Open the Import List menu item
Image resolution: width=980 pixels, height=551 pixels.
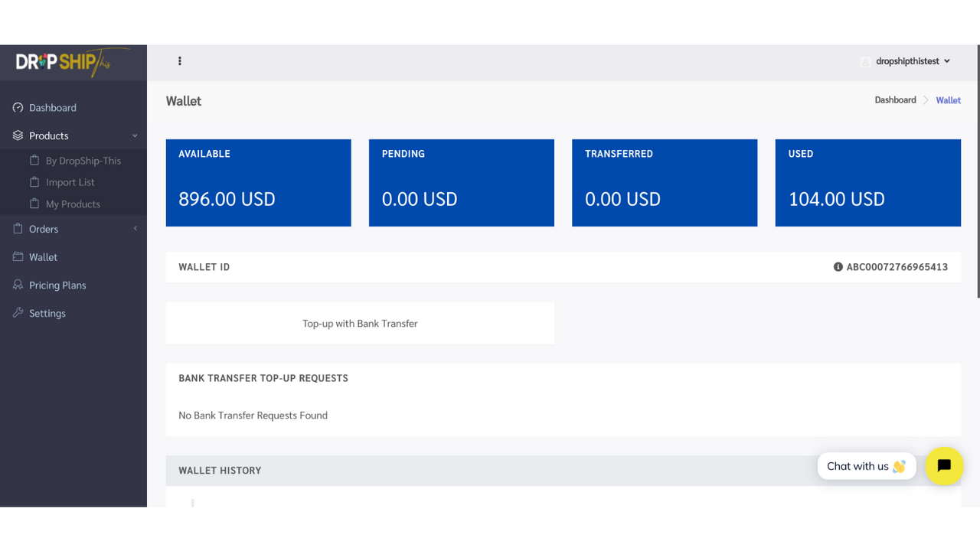tap(70, 182)
